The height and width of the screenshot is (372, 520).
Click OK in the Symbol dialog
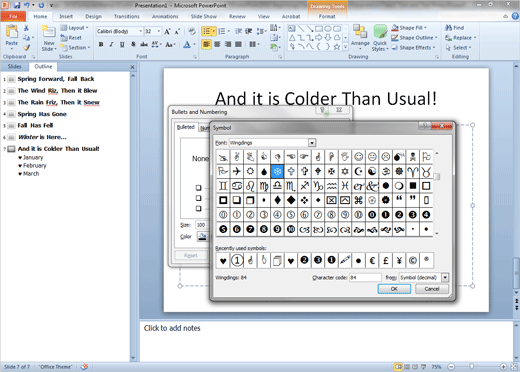pyautogui.click(x=394, y=289)
